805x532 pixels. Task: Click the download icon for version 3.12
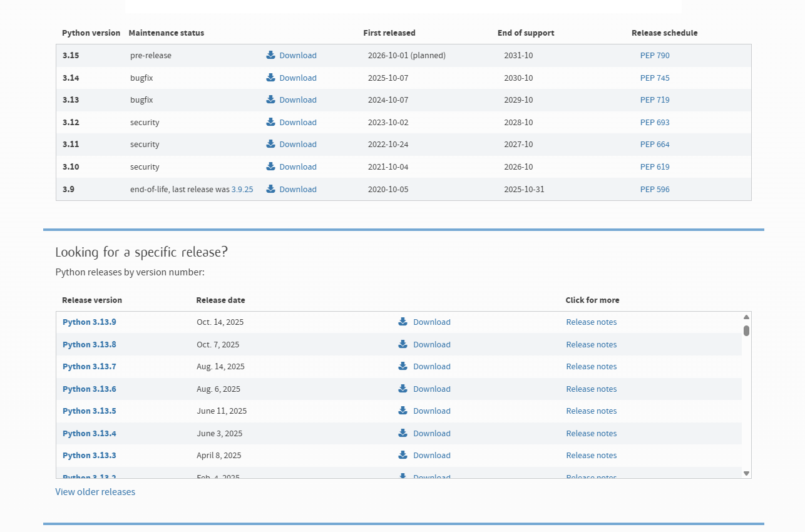tap(270, 122)
